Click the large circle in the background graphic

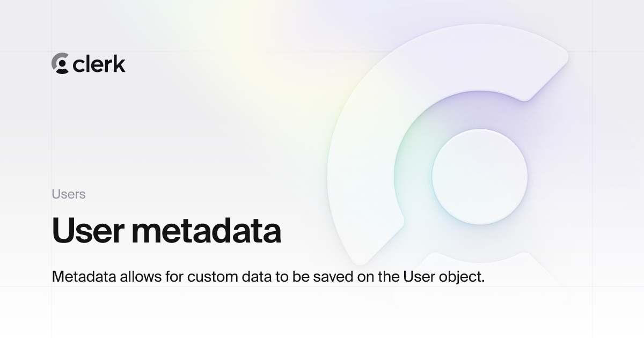point(479,177)
